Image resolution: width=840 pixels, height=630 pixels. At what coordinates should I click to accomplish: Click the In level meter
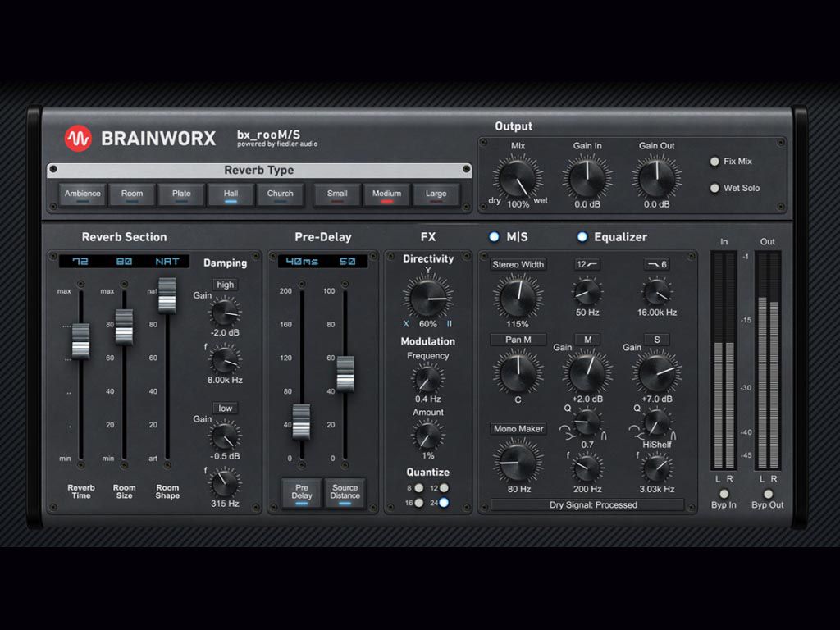724,362
